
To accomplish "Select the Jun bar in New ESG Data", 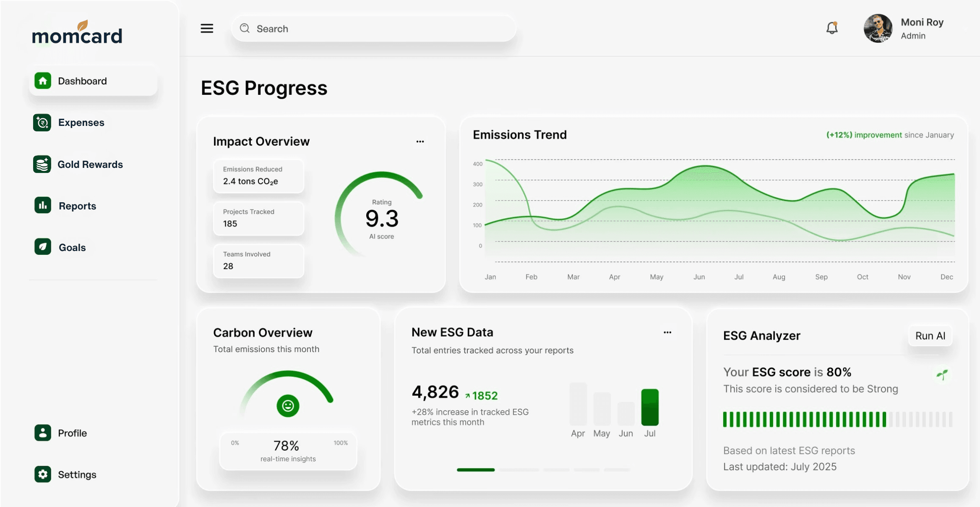I will click(626, 413).
